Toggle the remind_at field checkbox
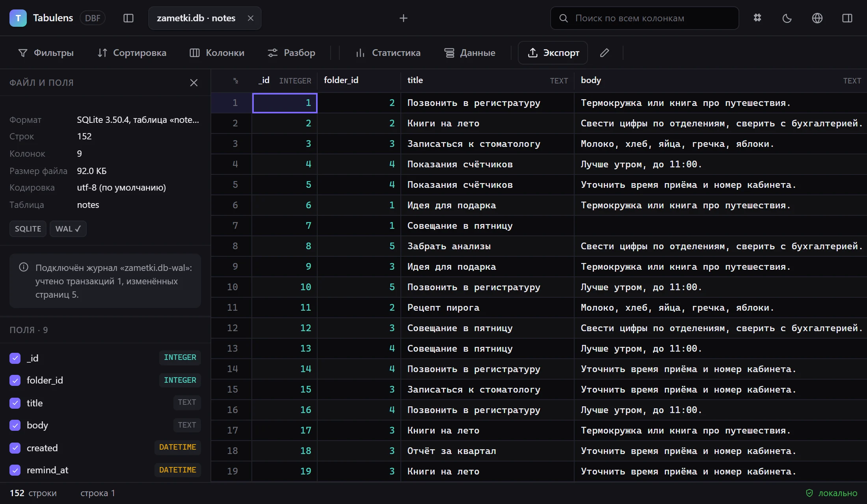This screenshot has height=504, width=867. (15, 470)
